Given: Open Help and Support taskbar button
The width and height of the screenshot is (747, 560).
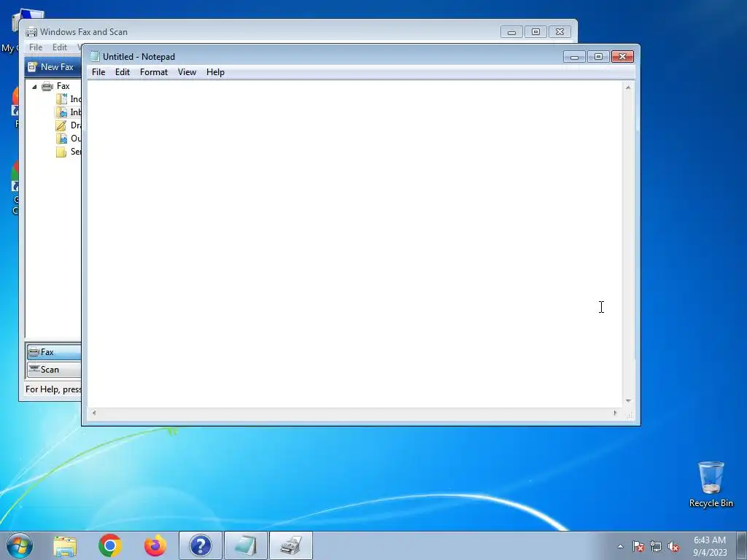Looking at the screenshot, I should (201, 545).
